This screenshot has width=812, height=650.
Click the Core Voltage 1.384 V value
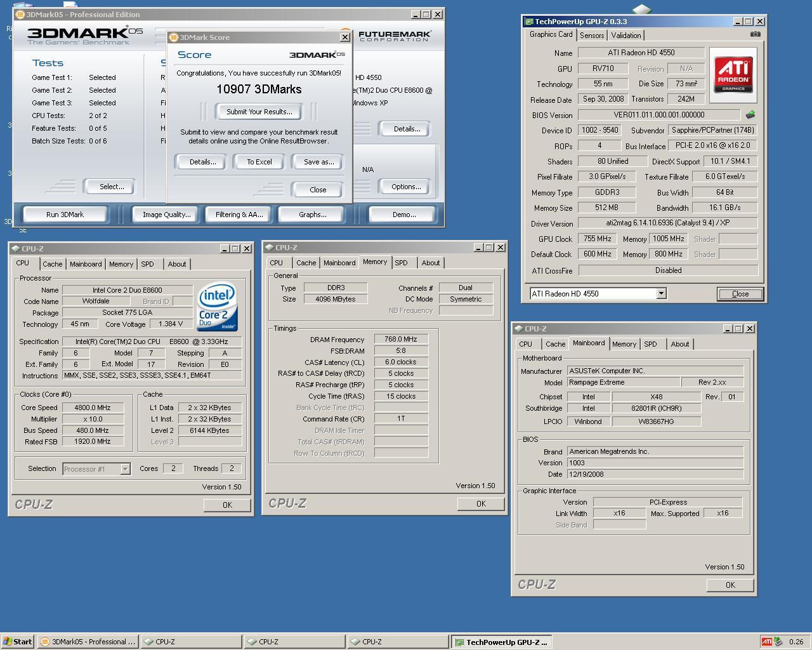pos(171,324)
